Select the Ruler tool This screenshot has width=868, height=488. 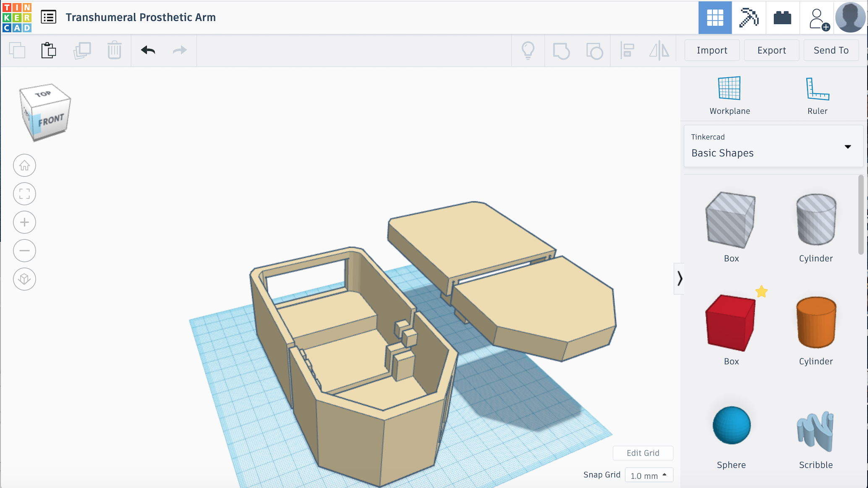(x=817, y=95)
